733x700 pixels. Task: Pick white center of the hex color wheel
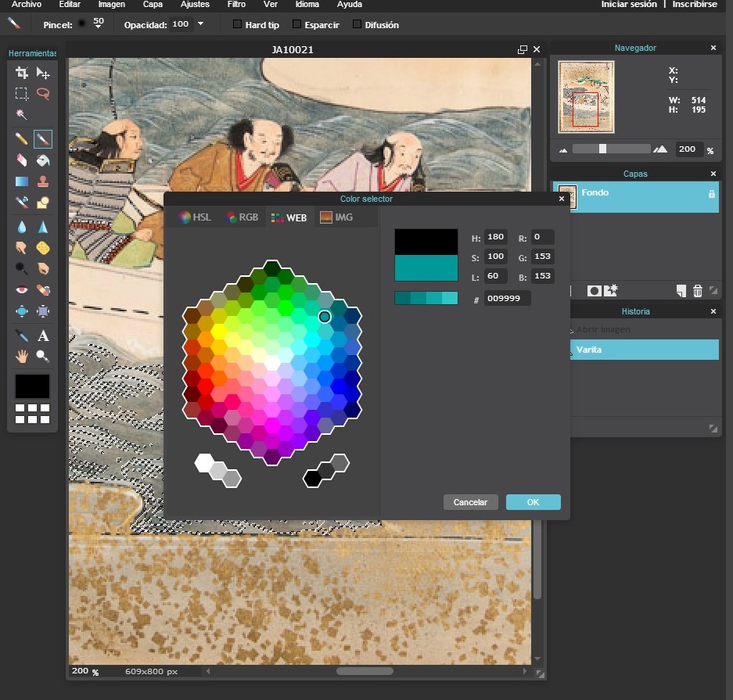click(272, 362)
